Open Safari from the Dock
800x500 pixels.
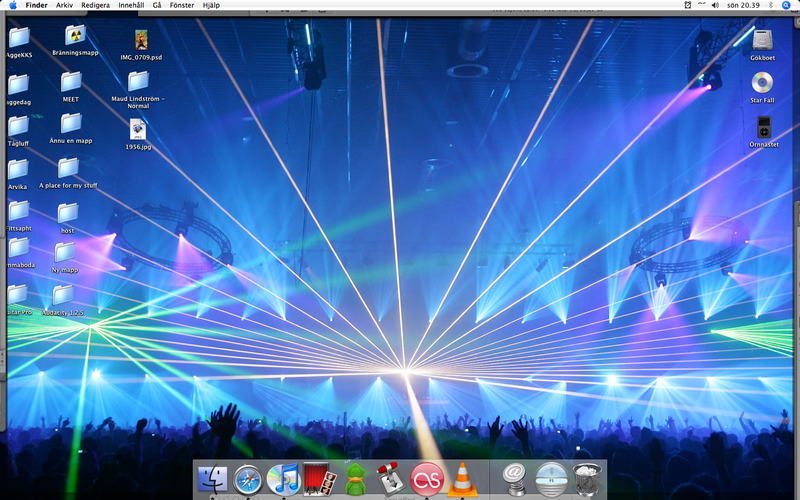pos(248,480)
